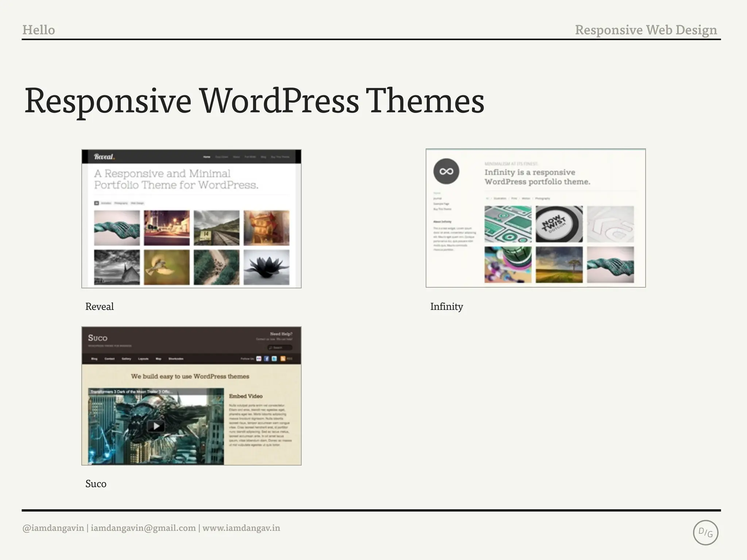This screenshot has width=747, height=560.
Task: Click the orange RSS icon in Suco header
Action: click(x=283, y=359)
